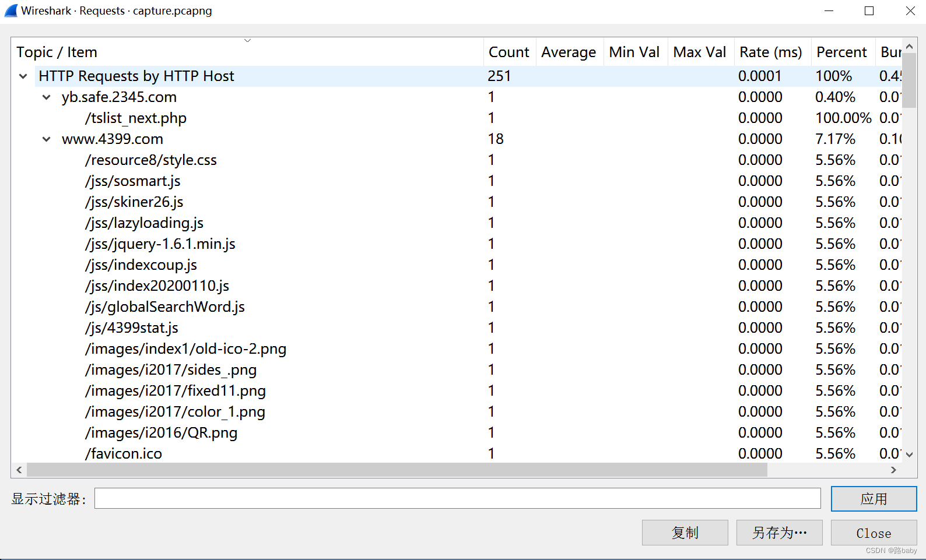Screen dimensions: 926x560
Task: Click the Close button at bottom
Action: tap(874, 533)
